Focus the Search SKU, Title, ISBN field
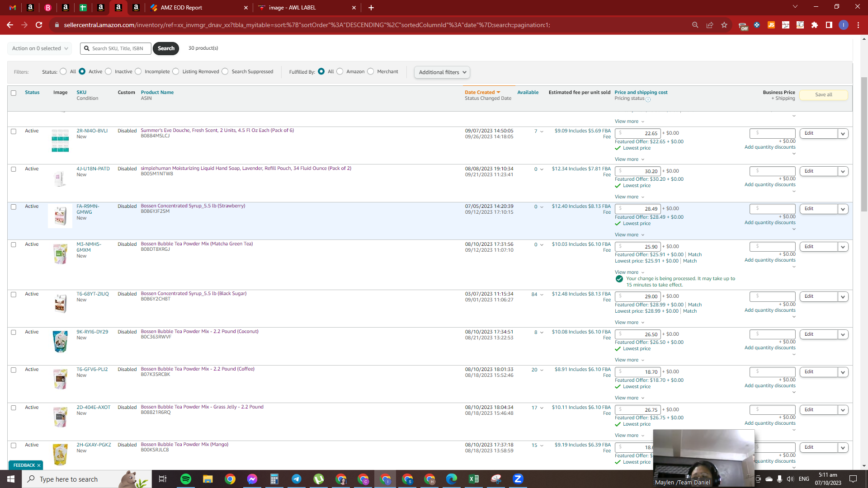Image resolution: width=868 pixels, height=488 pixels. click(x=116, y=48)
